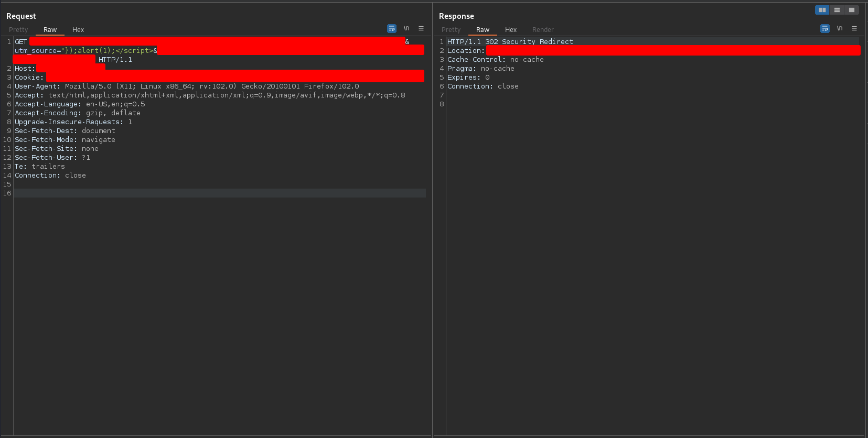Image resolution: width=868 pixels, height=438 pixels.
Task: Select the Raw tab in Response panel
Action: click(x=483, y=30)
